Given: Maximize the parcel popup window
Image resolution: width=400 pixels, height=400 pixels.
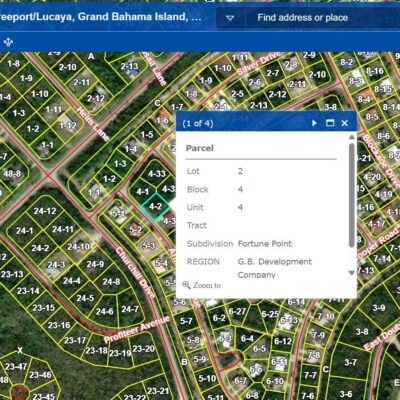Looking at the screenshot, I should pyautogui.click(x=330, y=123).
